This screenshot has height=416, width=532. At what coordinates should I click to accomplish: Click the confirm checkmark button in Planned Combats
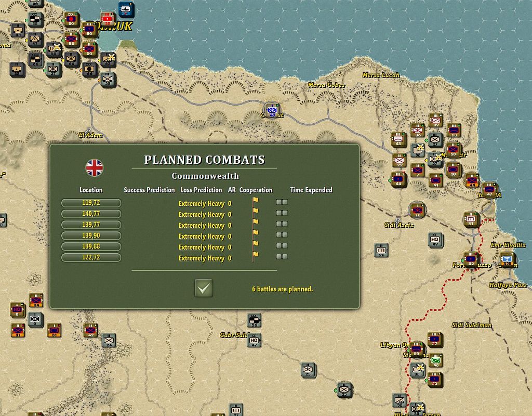click(x=204, y=288)
